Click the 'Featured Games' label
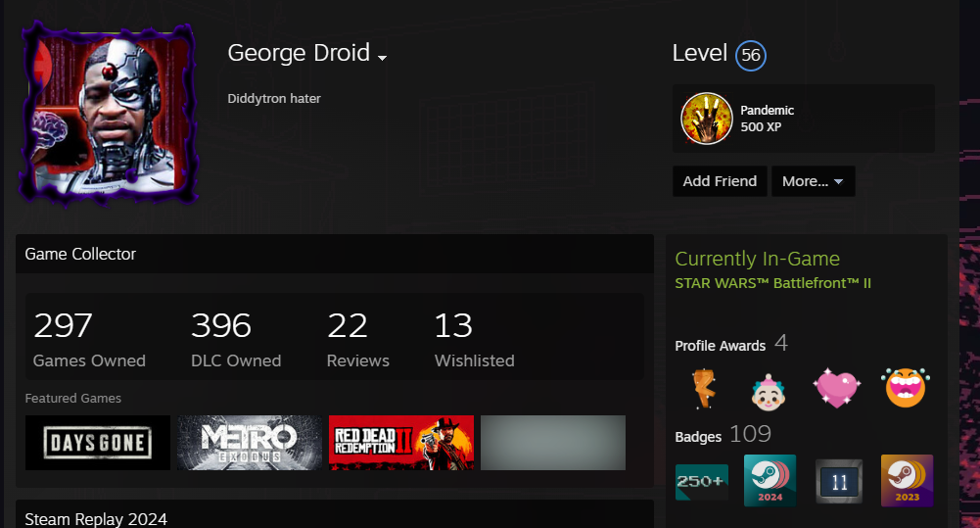Image resolution: width=980 pixels, height=528 pixels. [x=73, y=398]
